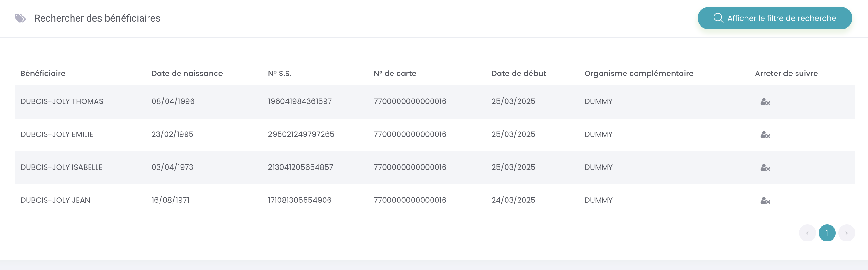Select the DUBOIS-JOLY ISABELLE row

(434, 167)
